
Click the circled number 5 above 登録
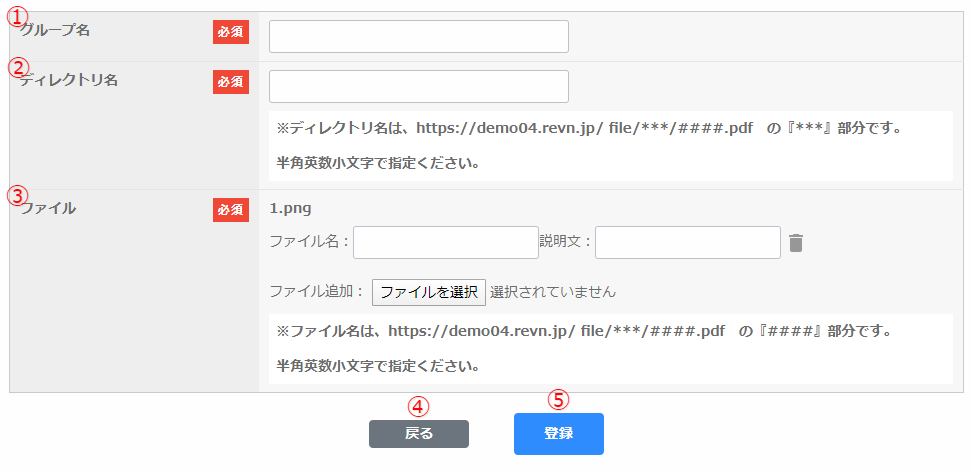[x=559, y=399]
